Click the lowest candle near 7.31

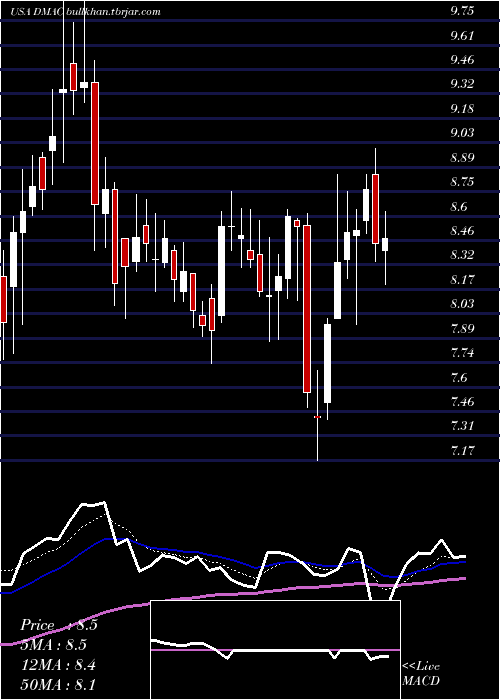coord(317,417)
